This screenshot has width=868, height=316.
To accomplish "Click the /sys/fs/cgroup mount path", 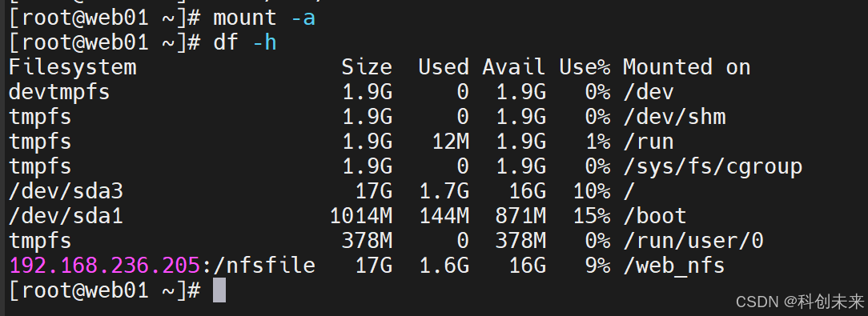I will 713,166.
